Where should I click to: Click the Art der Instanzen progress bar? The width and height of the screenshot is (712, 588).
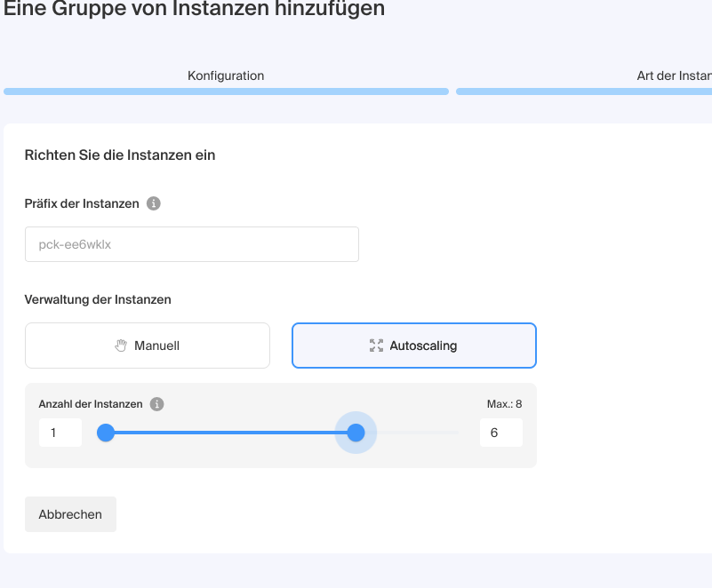[587, 91]
